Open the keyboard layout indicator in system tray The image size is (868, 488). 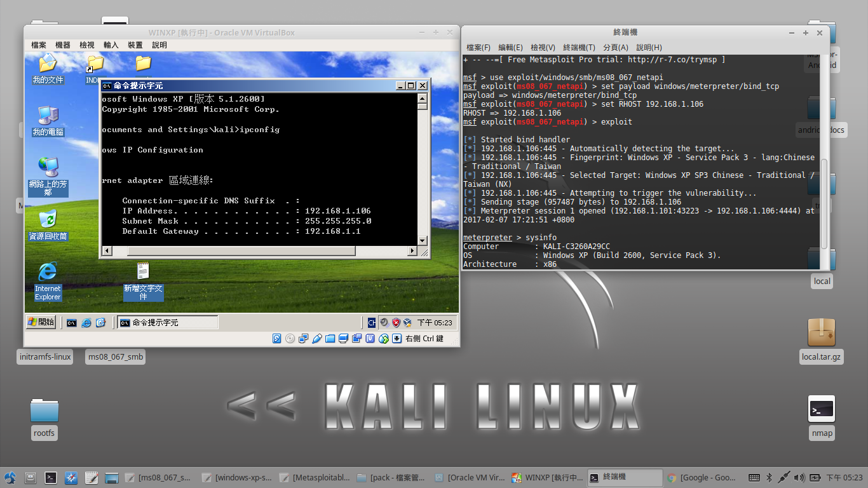coord(754,477)
